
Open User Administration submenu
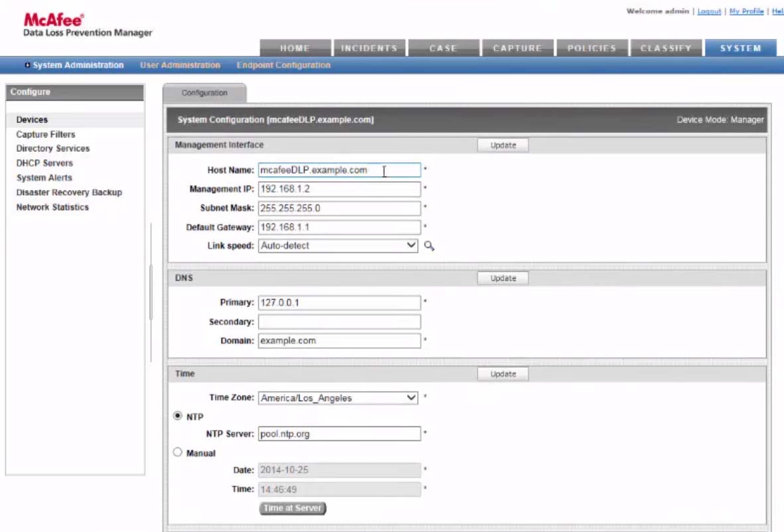coord(180,65)
